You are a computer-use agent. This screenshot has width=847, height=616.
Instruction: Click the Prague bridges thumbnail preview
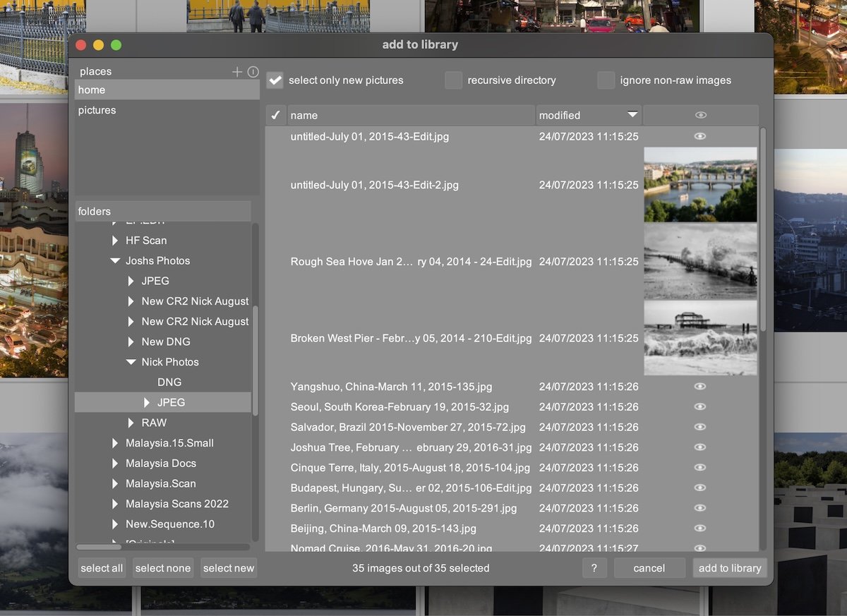point(699,185)
